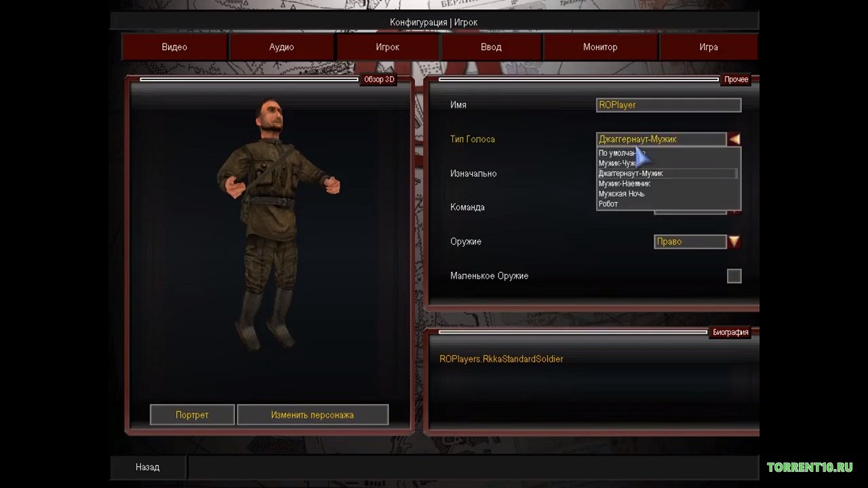Click the Изменить персонажа button

coord(313,415)
